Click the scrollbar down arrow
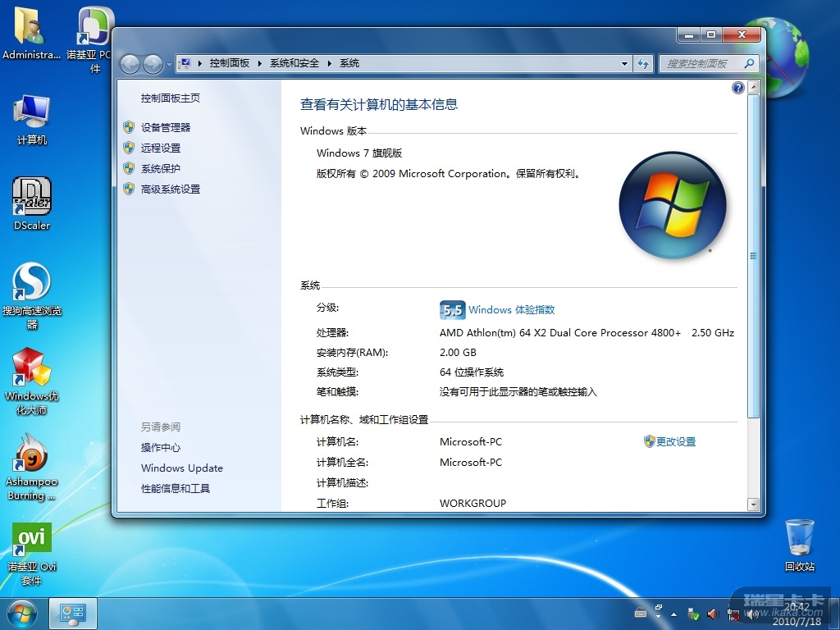Image resolution: width=840 pixels, height=630 pixels. pos(753,504)
